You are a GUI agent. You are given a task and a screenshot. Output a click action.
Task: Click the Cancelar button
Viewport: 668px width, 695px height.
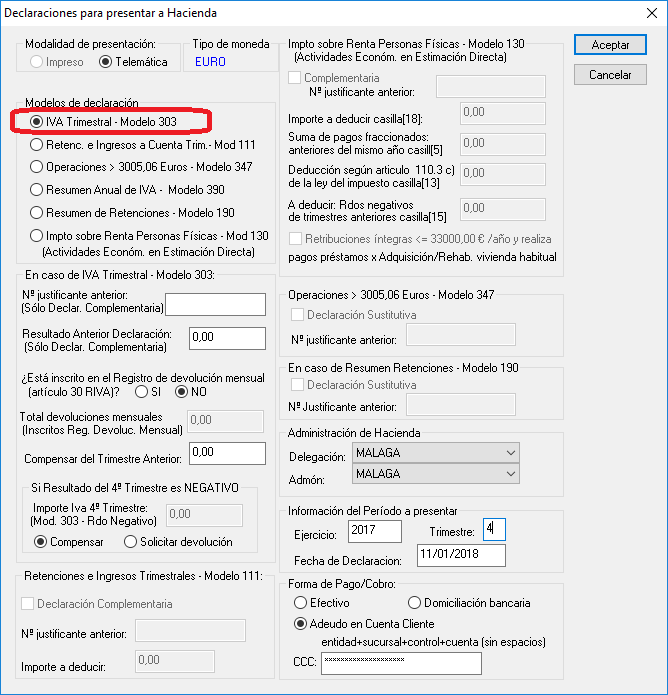click(x=610, y=74)
